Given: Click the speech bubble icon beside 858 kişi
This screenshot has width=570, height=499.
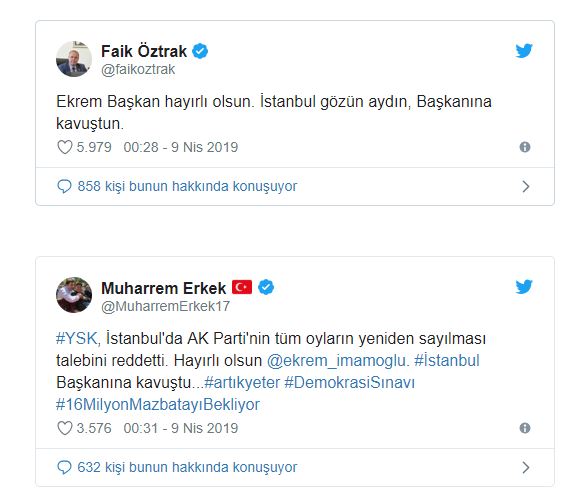Looking at the screenshot, I should point(64,186).
